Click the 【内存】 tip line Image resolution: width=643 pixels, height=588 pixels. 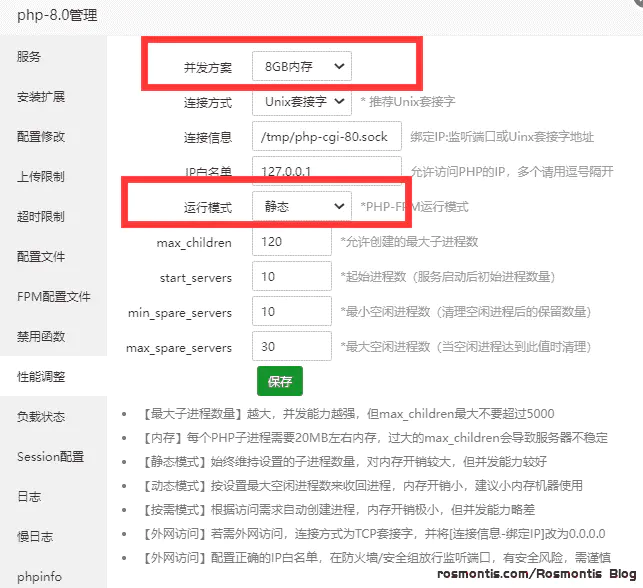(374, 438)
